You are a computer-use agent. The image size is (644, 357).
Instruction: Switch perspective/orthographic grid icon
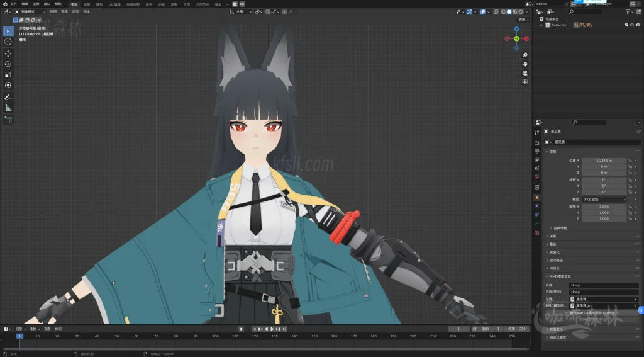[x=525, y=82]
